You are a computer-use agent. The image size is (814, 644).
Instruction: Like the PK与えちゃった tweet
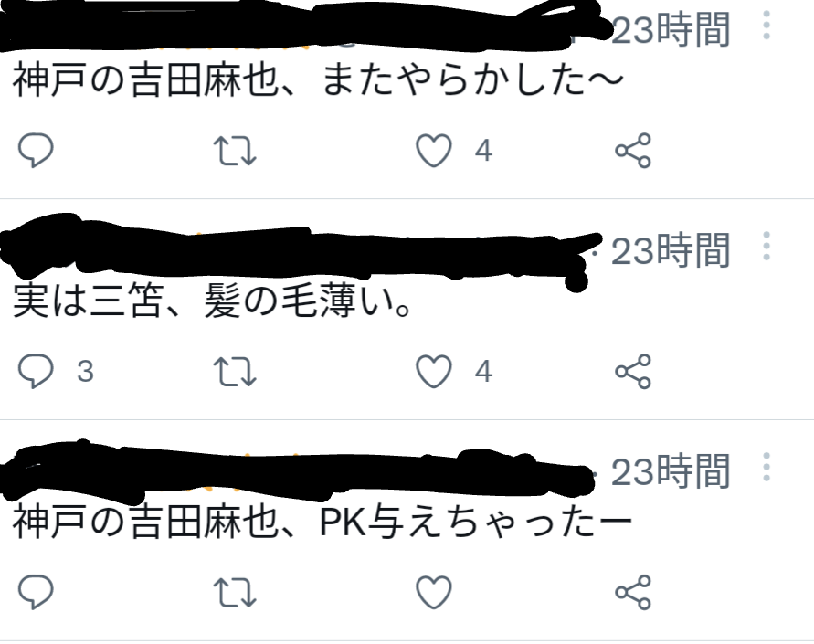pos(433,592)
